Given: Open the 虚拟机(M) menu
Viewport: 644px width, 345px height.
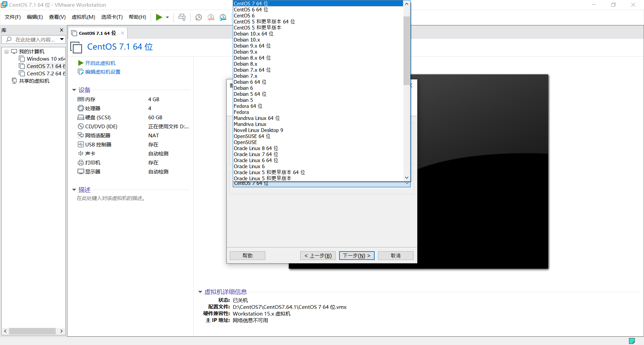Looking at the screenshot, I should point(84,17).
